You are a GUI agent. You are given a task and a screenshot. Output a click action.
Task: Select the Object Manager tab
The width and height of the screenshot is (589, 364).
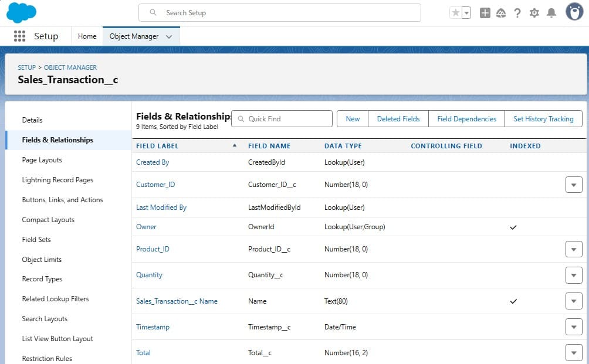134,36
